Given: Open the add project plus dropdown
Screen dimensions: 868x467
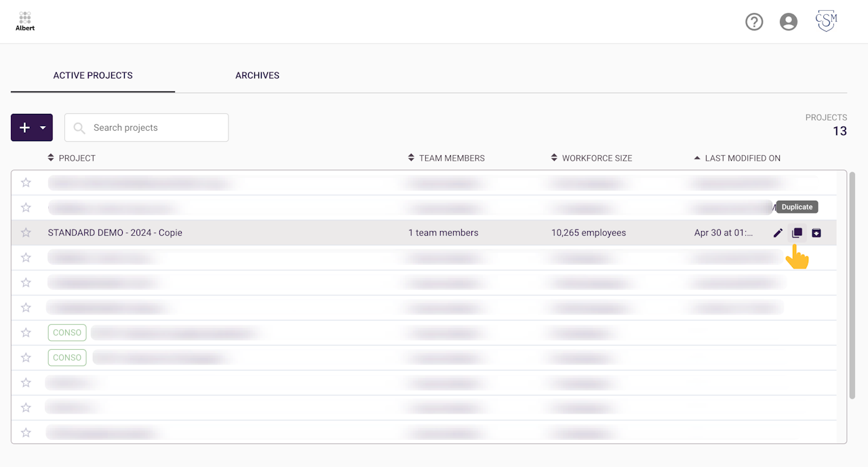Looking at the screenshot, I should coord(32,127).
